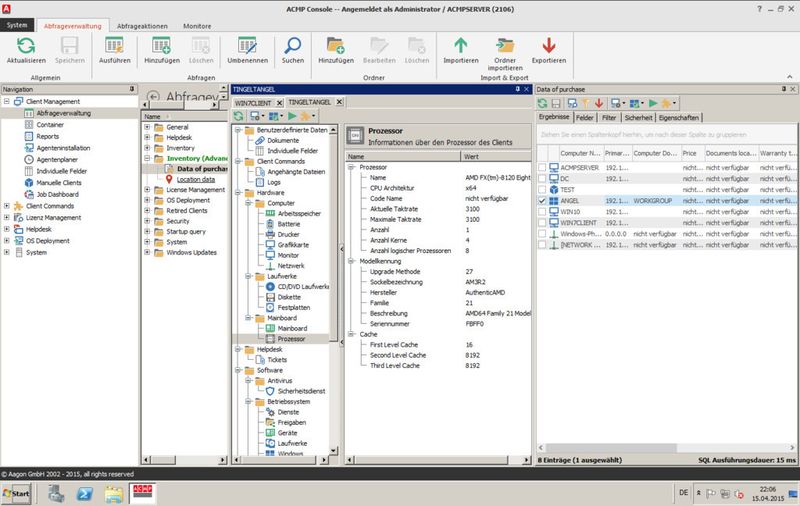Open PowerShell from the Windows taskbar
Image resolution: width=800 pixels, height=506 pixels.
[85, 494]
